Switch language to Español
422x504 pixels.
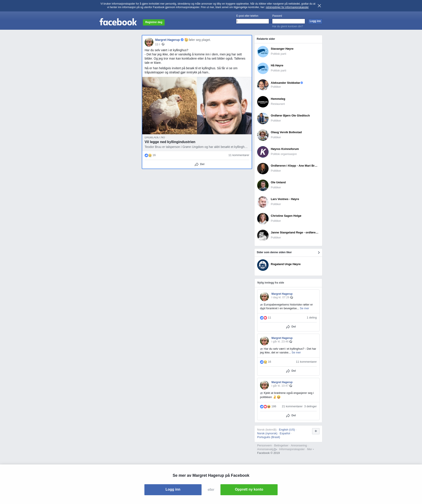click(x=285, y=434)
